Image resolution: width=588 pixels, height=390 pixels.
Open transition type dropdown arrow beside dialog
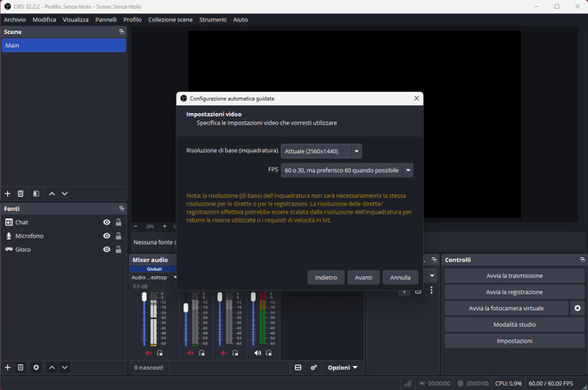coord(432,276)
